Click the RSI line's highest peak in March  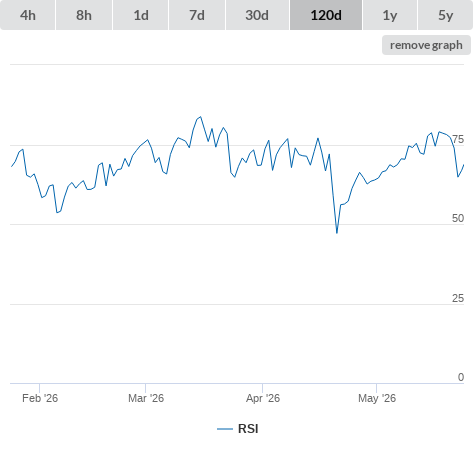click(x=200, y=117)
